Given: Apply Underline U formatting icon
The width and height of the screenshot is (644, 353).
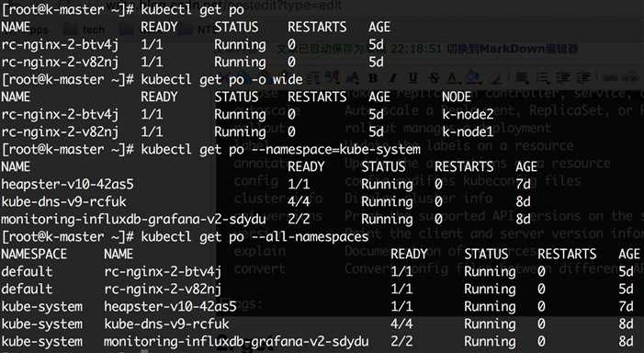Looking at the screenshot, I should (x=412, y=77).
